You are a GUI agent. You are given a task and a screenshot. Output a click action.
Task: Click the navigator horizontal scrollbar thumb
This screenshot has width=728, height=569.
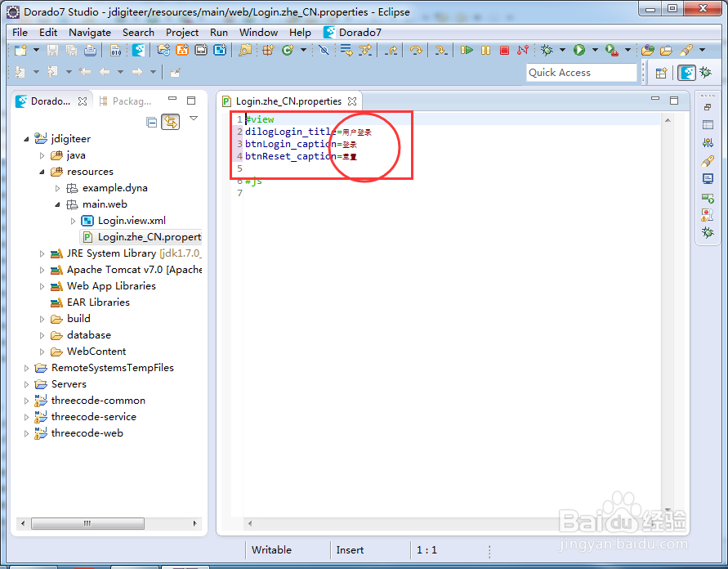(87, 523)
